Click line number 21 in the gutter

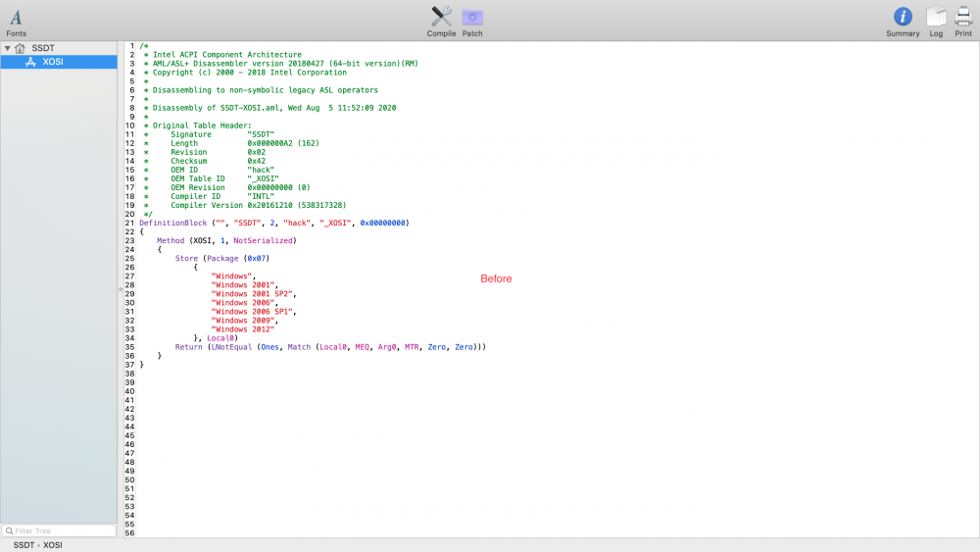(129, 224)
